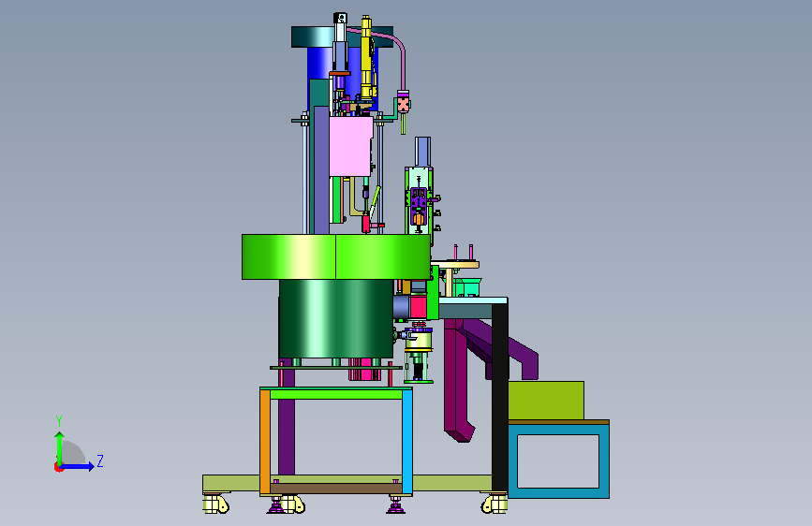
Task: Select the black vertical post
Action: pyautogui.click(x=500, y=398)
